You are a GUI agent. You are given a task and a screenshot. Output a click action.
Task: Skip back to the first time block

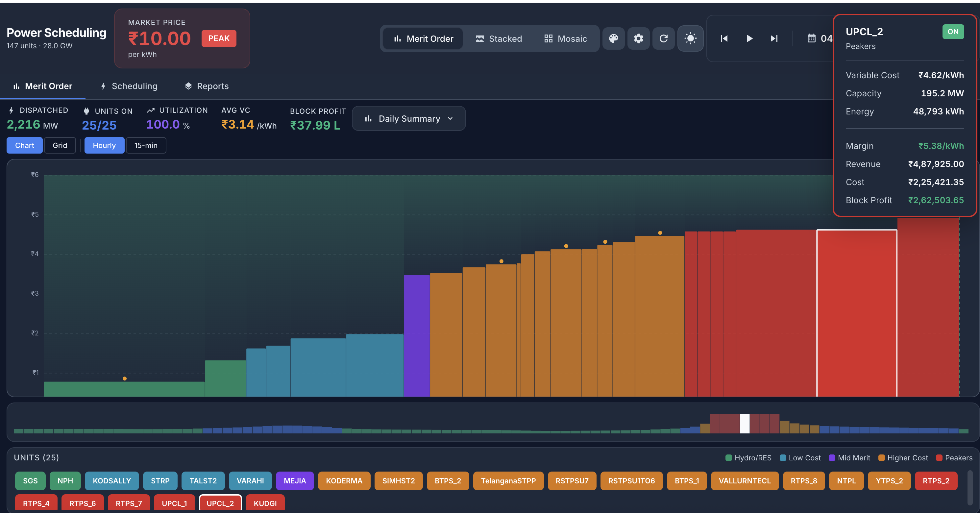[724, 38]
